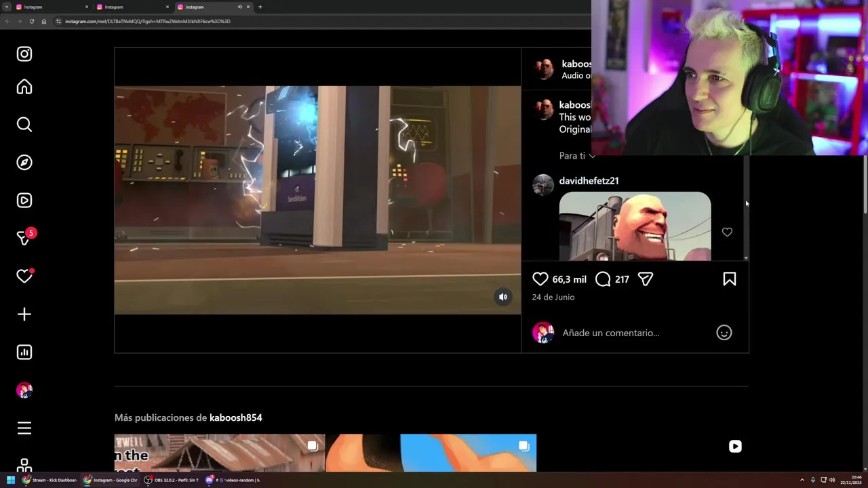The width and height of the screenshot is (868, 488).
Task: Mute the reel audio
Action: (503, 297)
